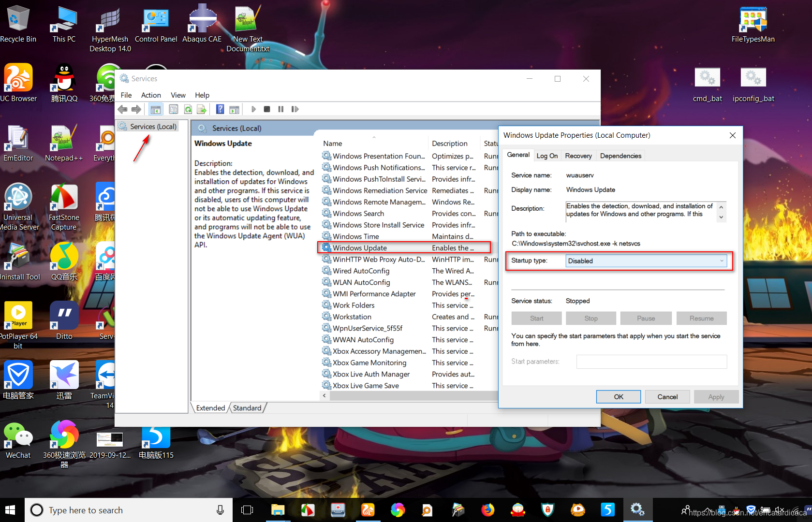The image size is (812, 522).
Task: Open the Notepad++ desktop shortcut
Action: click(x=64, y=143)
